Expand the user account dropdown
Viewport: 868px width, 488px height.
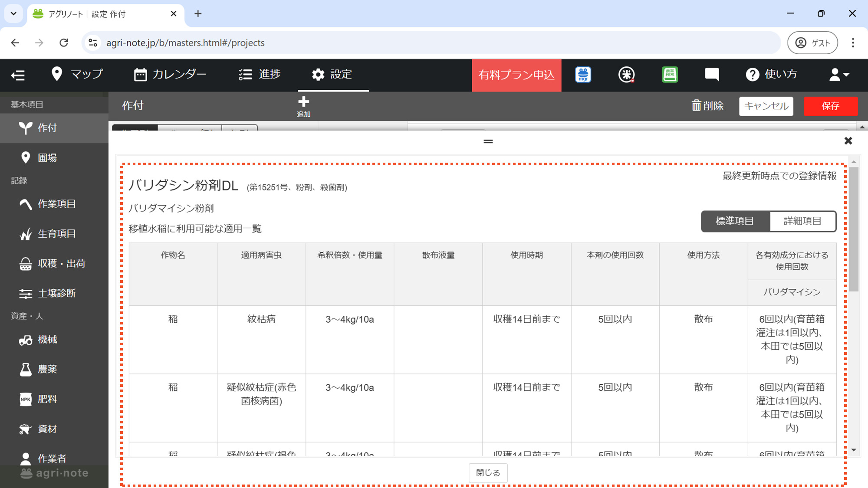coord(839,75)
